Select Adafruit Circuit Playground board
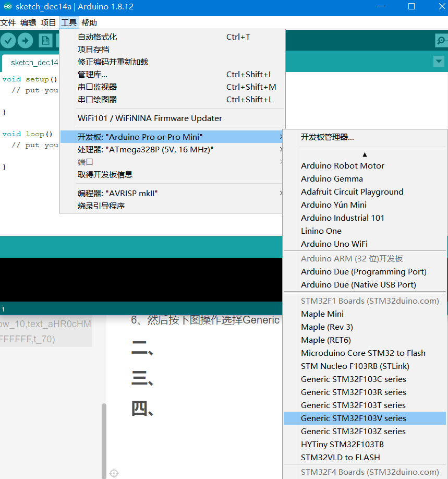Image resolution: width=448 pixels, height=479 pixels. tap(365, 192)
